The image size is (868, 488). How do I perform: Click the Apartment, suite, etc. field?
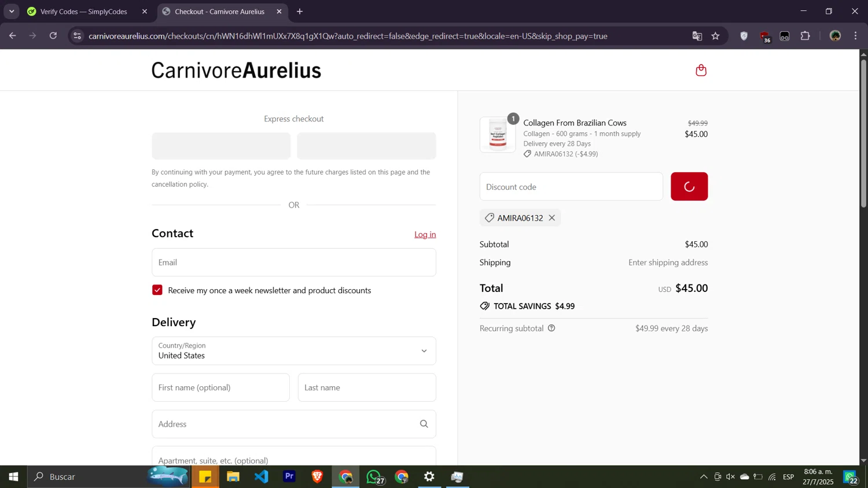click(293, 456)
